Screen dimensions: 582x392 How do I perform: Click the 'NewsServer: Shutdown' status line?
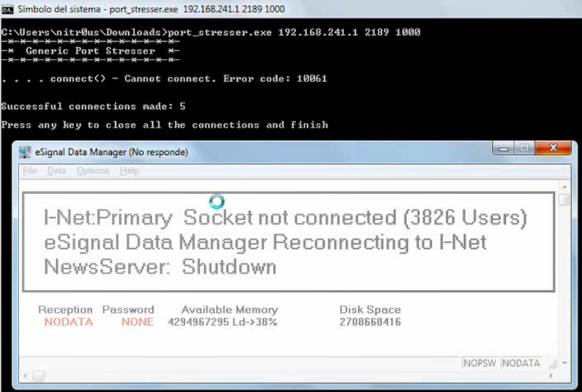coord(160,267)
